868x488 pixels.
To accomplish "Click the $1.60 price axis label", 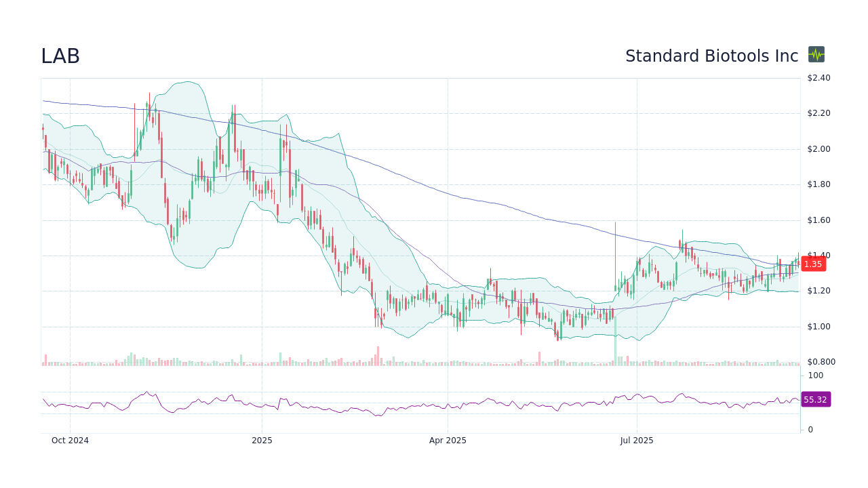I will [818, 220].
